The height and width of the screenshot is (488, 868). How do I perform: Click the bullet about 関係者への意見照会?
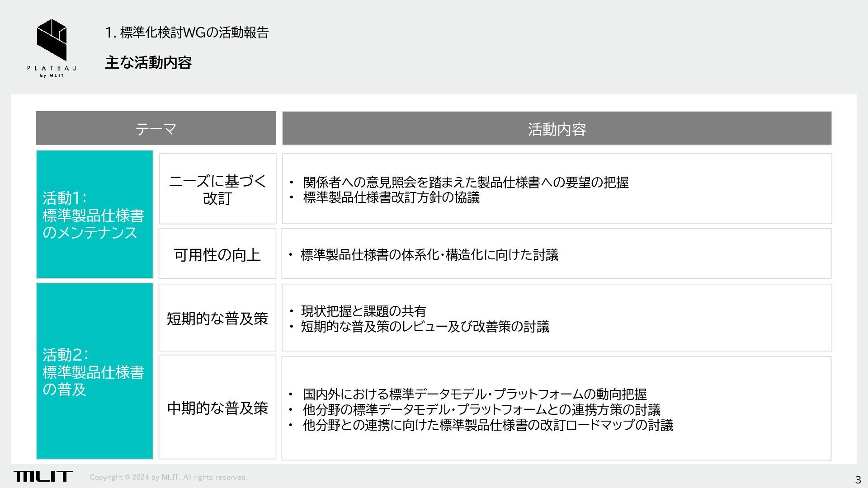(x=466, y=182)
